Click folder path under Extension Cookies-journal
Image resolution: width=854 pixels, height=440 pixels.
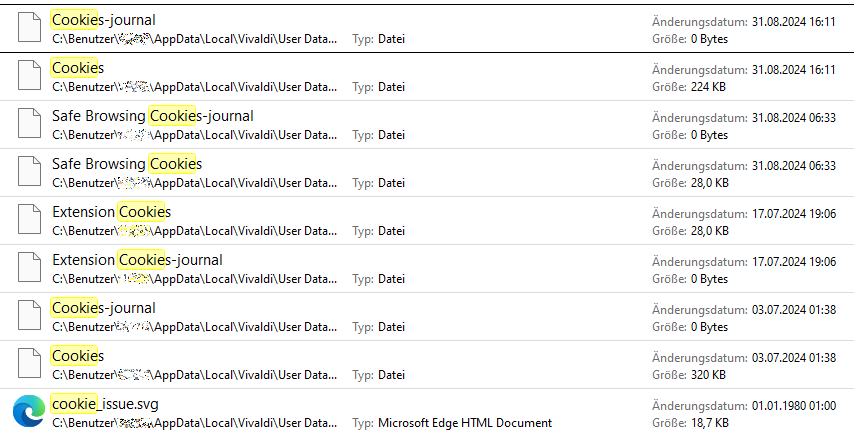coord(194,279)
